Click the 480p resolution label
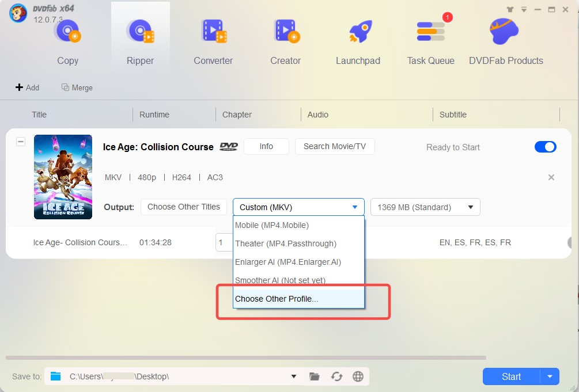 [x=147, y=177]
